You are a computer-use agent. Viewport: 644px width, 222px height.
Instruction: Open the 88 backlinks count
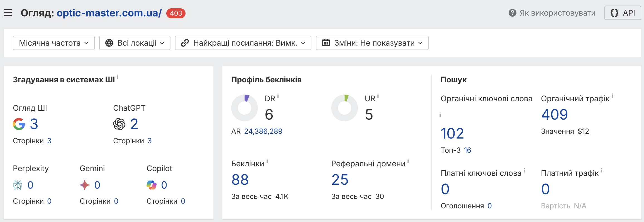point(240,180)
